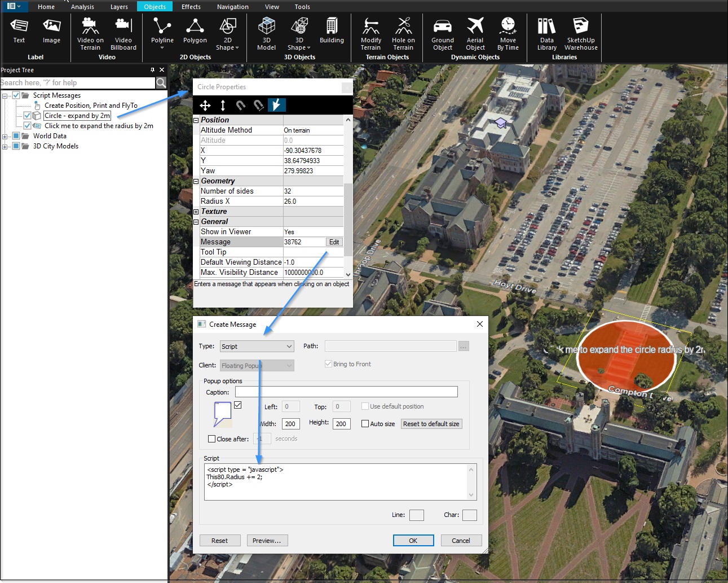The image size is (728, 583).
Task: Collapse the Geometry property section
Action: tap(196, 181)
